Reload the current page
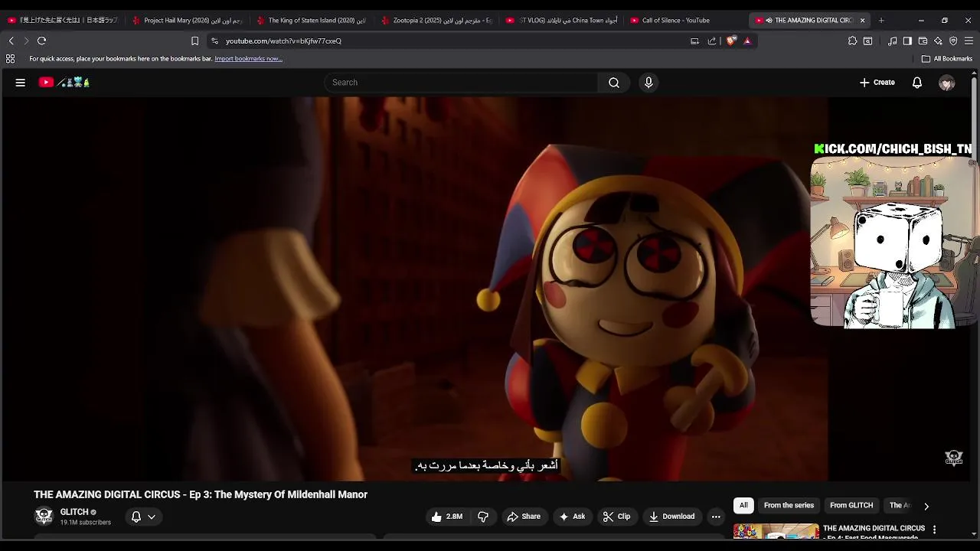 42,41
